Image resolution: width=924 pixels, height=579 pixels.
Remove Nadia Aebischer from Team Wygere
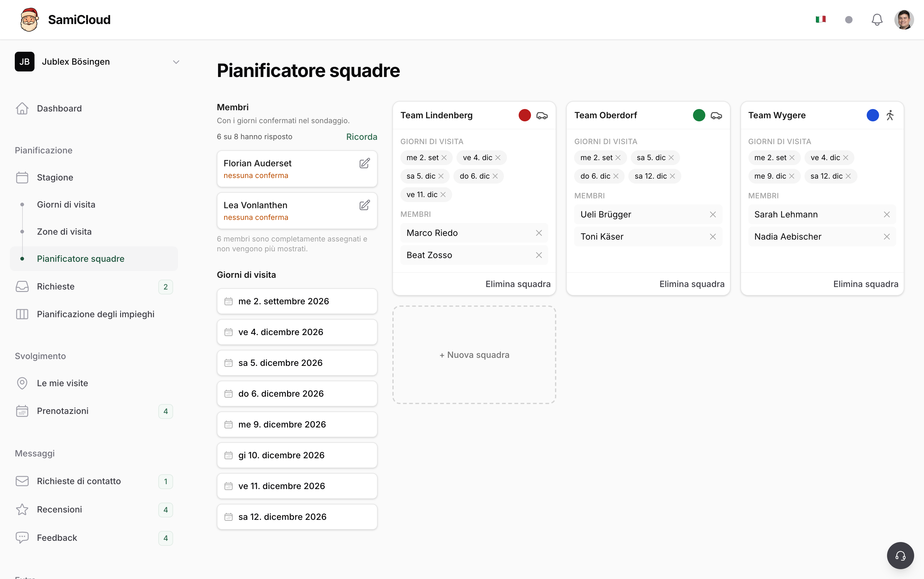point(886,237)
